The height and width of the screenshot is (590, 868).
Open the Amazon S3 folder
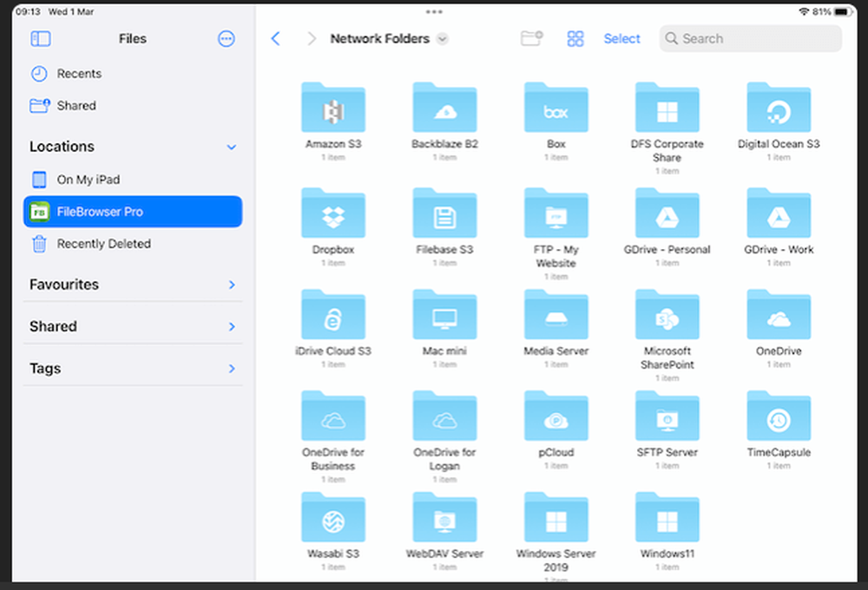(x=333, y=108)
